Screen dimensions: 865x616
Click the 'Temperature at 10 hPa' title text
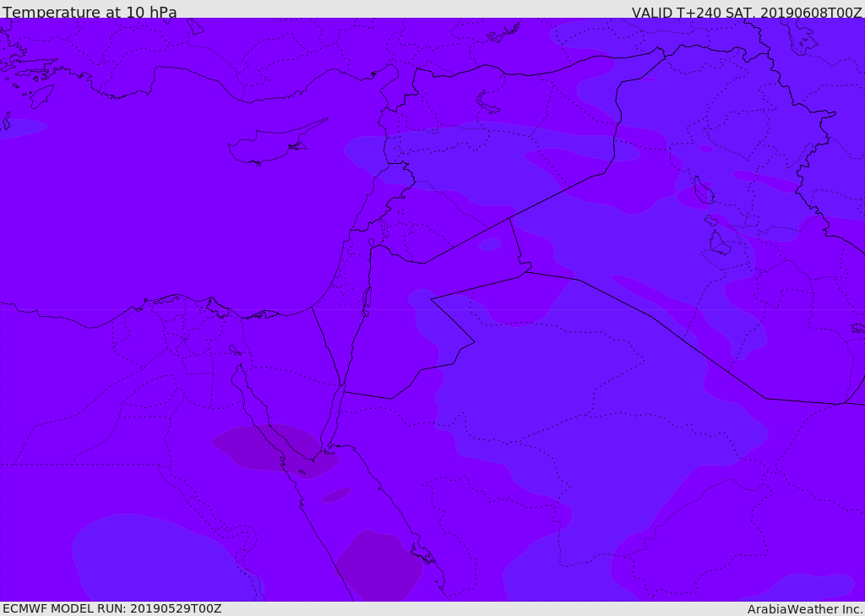(90, 12)
